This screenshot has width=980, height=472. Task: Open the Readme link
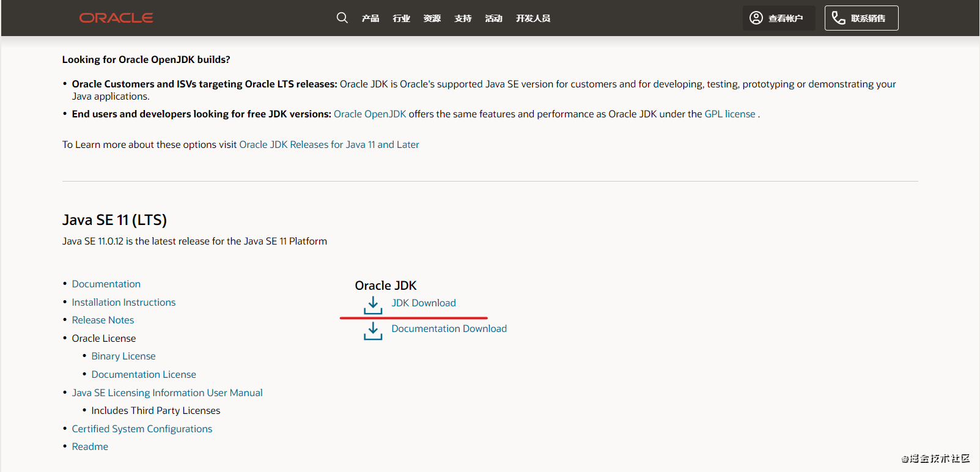(90, 446)
